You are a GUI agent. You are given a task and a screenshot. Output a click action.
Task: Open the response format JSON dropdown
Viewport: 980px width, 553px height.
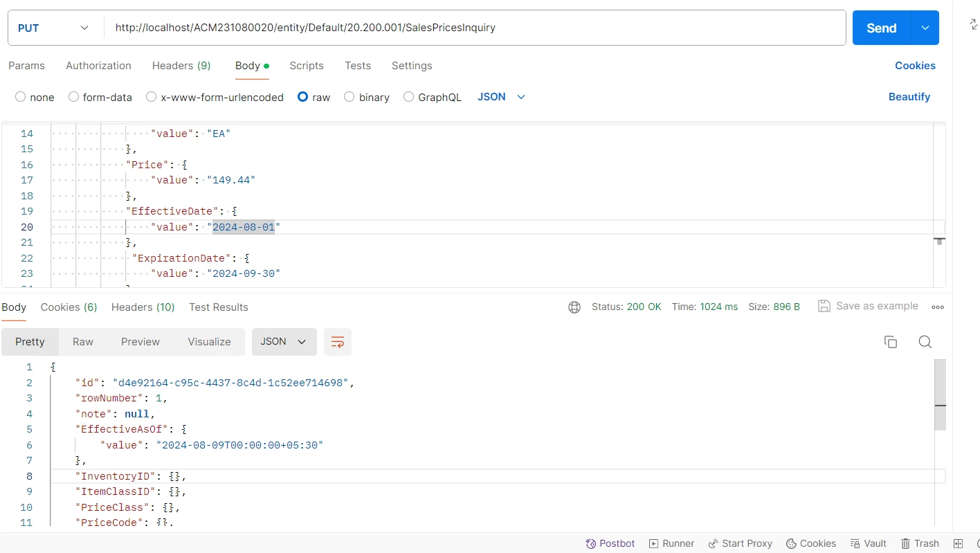click(284, 342)
